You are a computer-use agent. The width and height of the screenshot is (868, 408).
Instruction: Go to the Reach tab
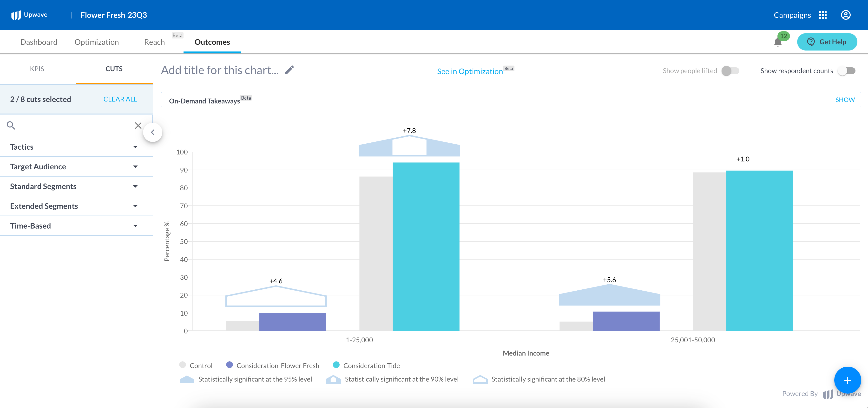[x=154, y=42]
